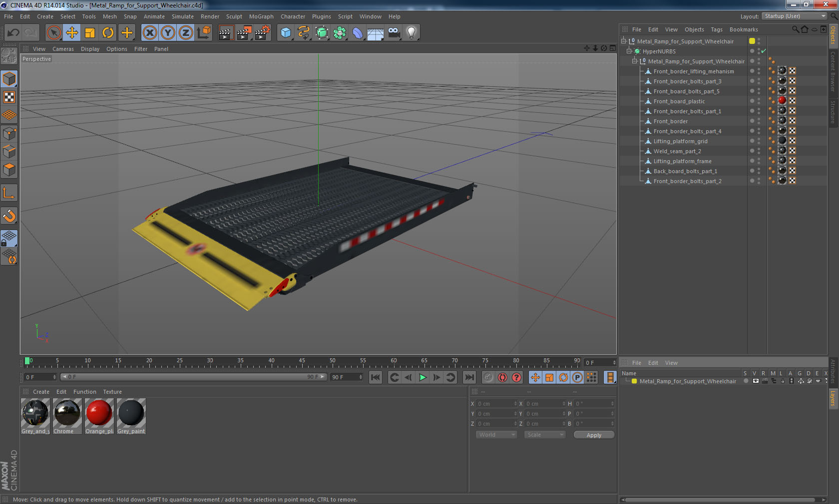The width and height of the screenshot is (839, 504).
Task: Collapse nested Metal_Ramp_for_Support_Wheelchair group
Action: [635, 61]
